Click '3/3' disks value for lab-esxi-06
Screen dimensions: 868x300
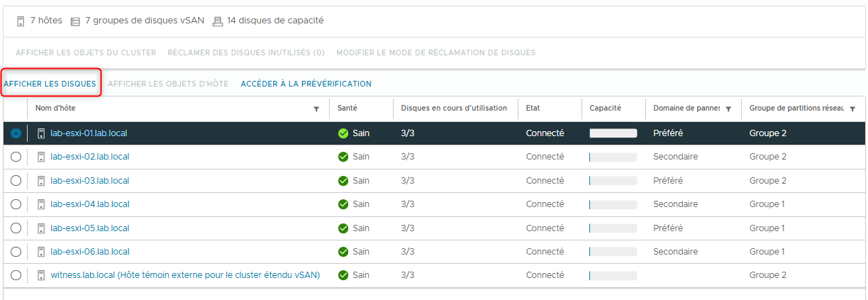[x=408, y=252]
